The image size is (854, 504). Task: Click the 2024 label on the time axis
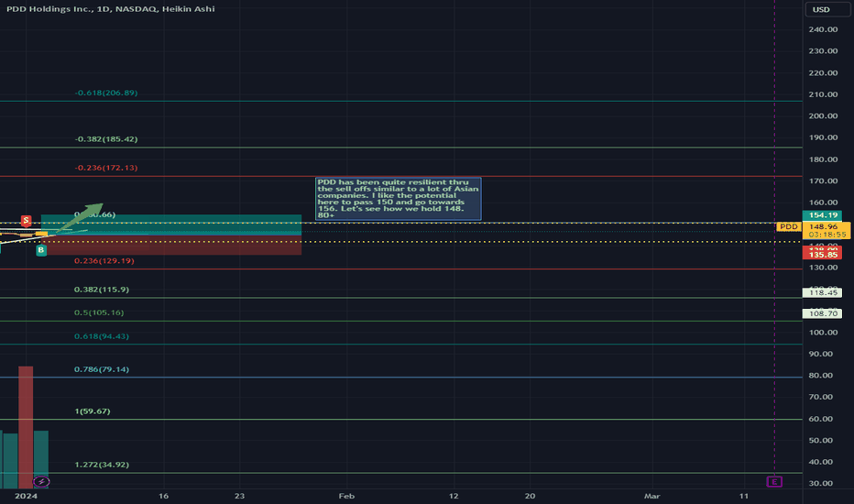point(27,496)
